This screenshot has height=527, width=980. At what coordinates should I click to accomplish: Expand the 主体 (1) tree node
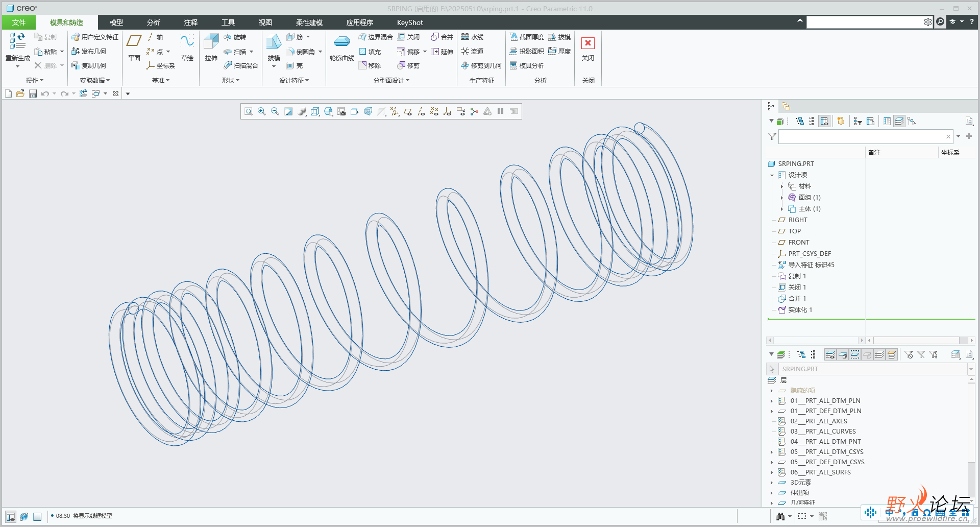782,209
